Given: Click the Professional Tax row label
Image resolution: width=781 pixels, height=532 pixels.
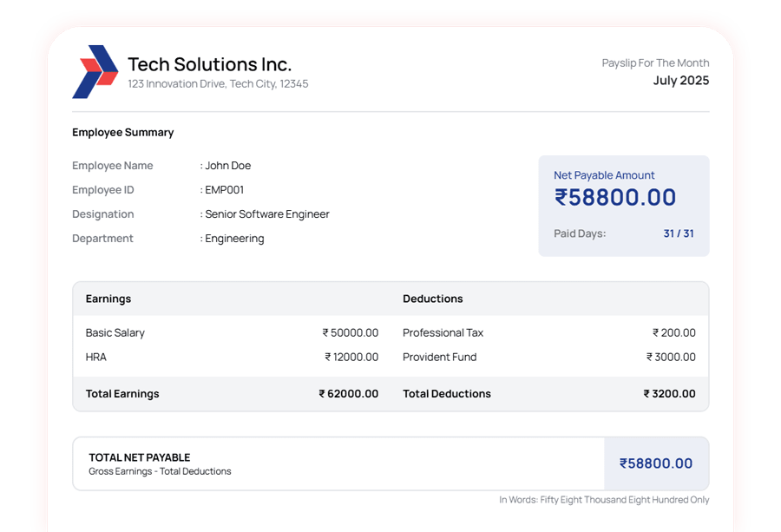Looking at the screenshot, I should (443, 332).
